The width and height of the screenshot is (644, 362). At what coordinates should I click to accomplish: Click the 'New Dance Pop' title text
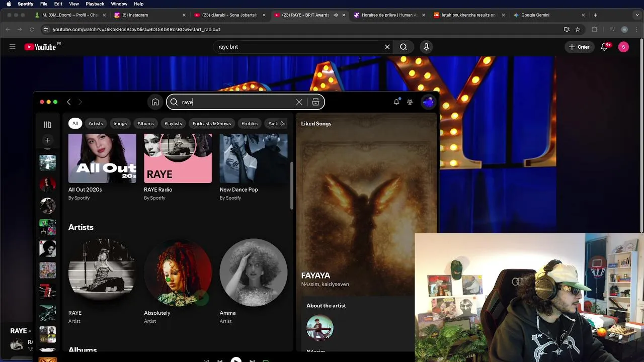coord(239,190)
